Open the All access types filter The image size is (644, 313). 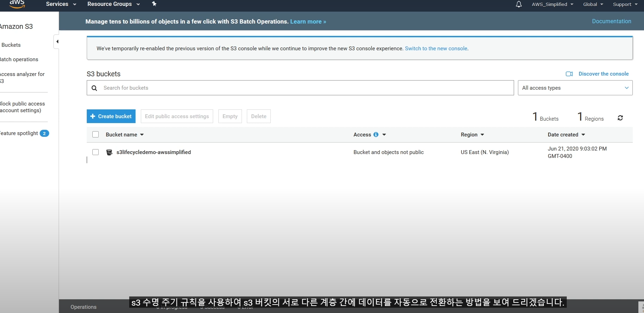[x=575, y=88]
